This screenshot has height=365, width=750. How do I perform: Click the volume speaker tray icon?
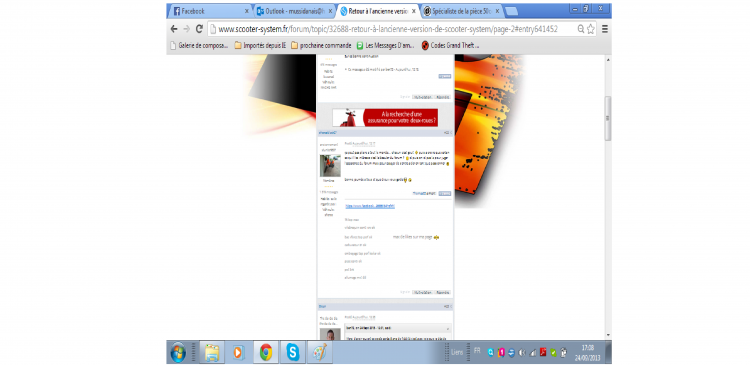[x=522, y=353]
